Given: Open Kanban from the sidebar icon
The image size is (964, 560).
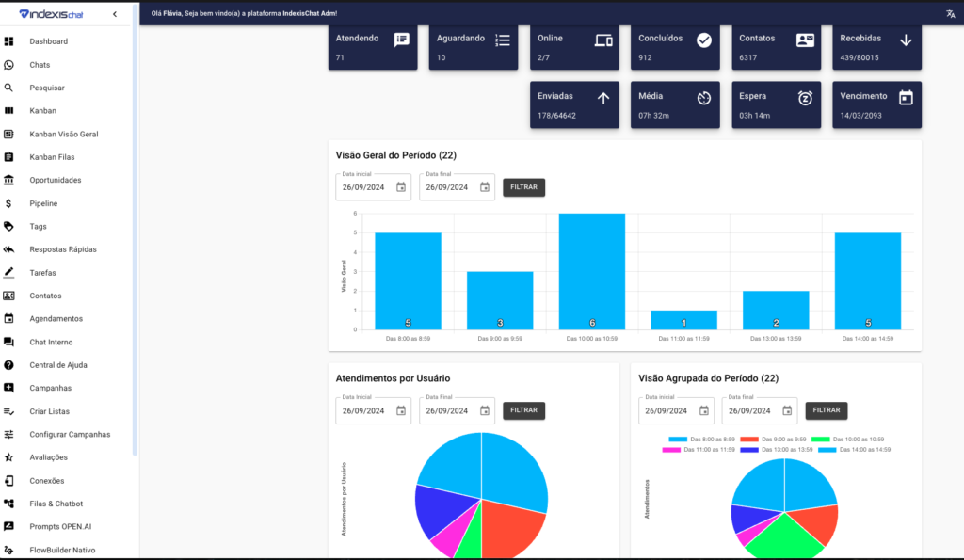Looking at the screenshot, I should [x=8, y=111].
